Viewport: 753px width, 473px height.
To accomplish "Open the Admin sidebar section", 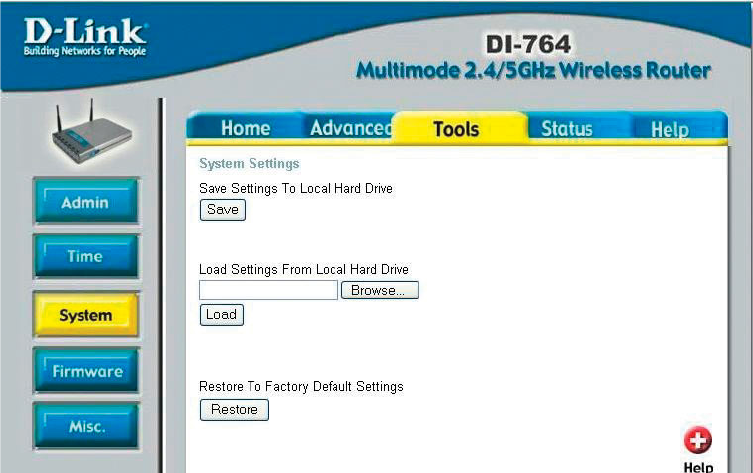I will pos(85,202).
